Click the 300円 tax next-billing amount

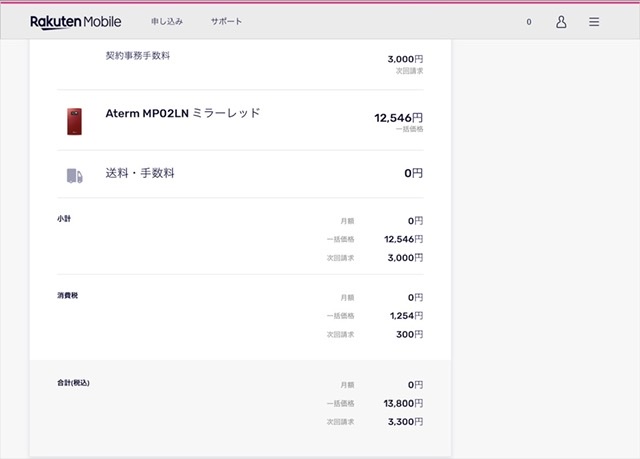click(x=410, y=335)
